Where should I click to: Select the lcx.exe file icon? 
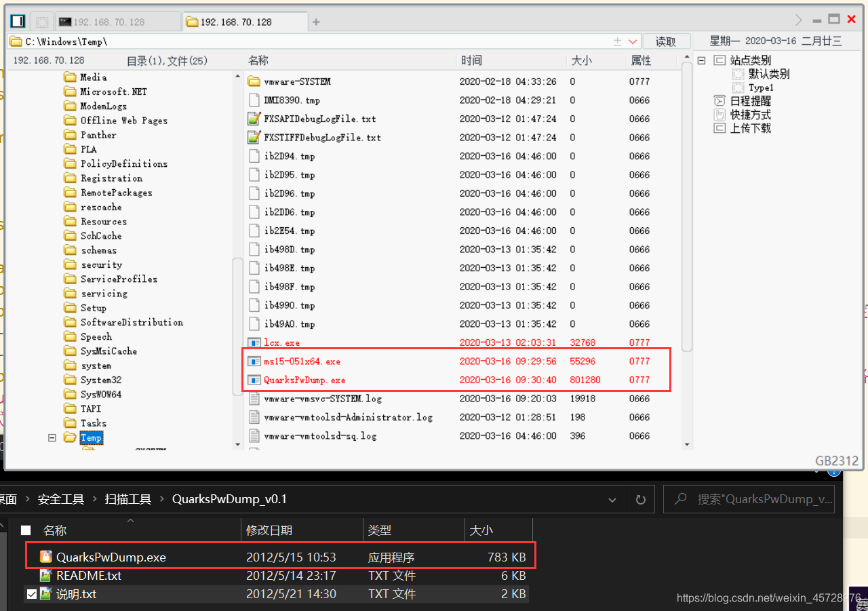click(x=254, y=342)
